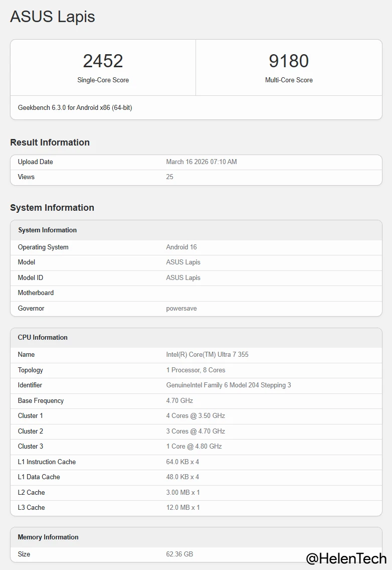This screenshot has width=392, height=570.
Task: Select Intel(R) Core(TM) Ultra 7 355 name
Action: pyautogui.click(x=207, y=354)
